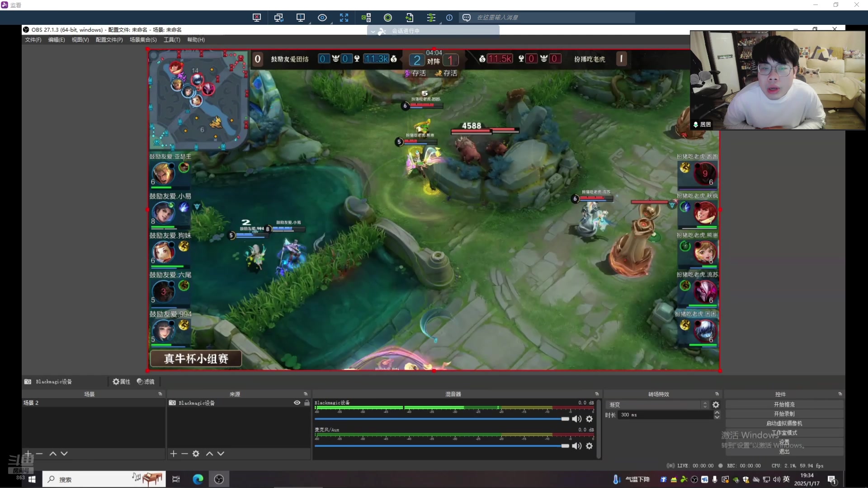The width and height of the screenshot is (868, 488).
Task: Float the 控件 dock with its popout icon
Action: [x=840, y=394]
